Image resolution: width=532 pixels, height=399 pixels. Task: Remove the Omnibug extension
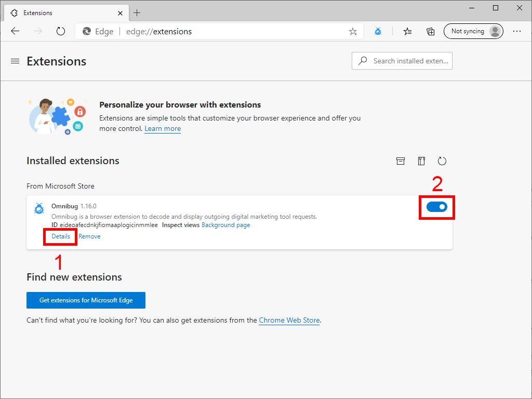pos(89,236)
